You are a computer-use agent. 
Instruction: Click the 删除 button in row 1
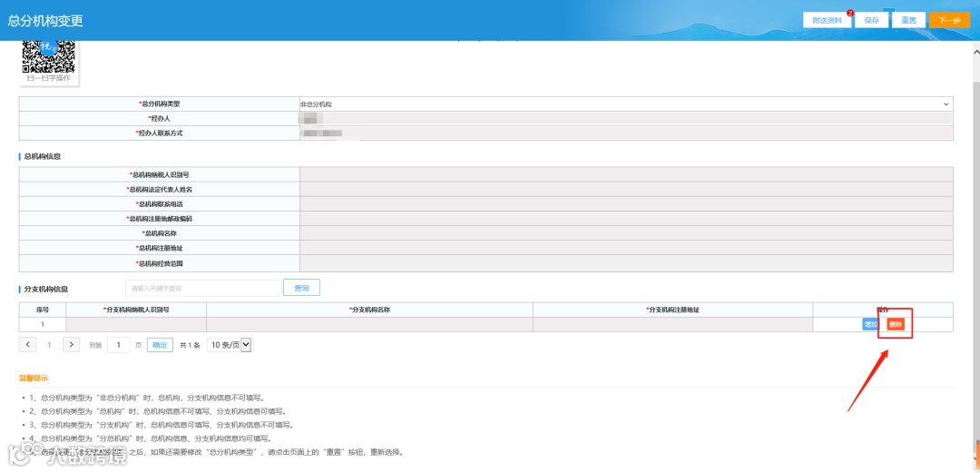tap(895, 324)
